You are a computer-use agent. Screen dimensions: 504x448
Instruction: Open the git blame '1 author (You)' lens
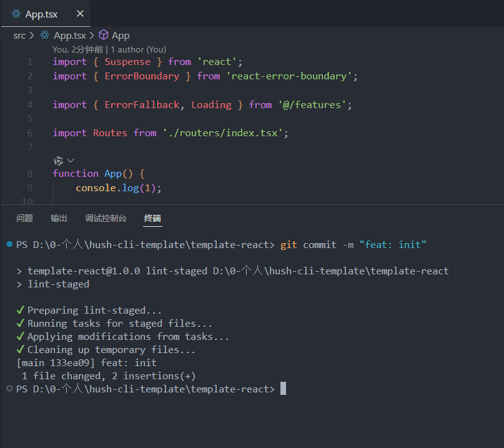(x=138, y=49)
